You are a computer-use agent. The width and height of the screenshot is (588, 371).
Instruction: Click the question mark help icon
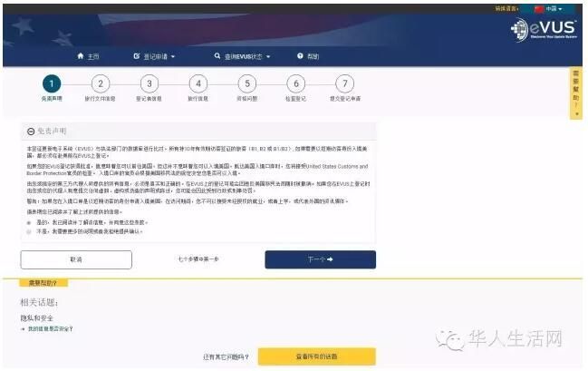[300, 56]
